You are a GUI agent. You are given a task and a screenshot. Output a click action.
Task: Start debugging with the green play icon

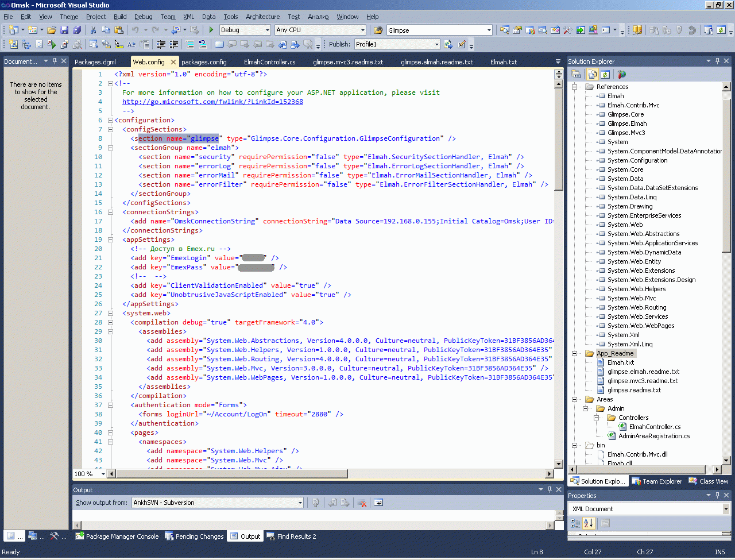pyautogui.click(x=211, y=30)
